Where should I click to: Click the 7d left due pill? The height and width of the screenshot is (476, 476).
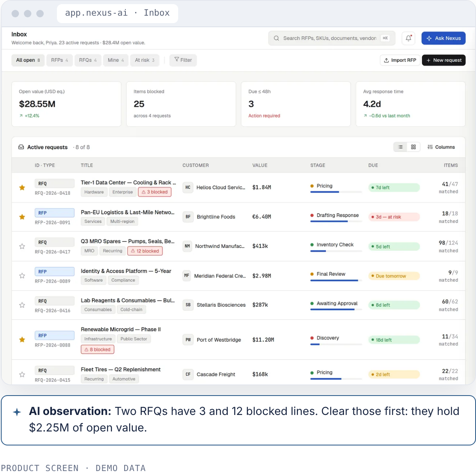tap(394, 188)
